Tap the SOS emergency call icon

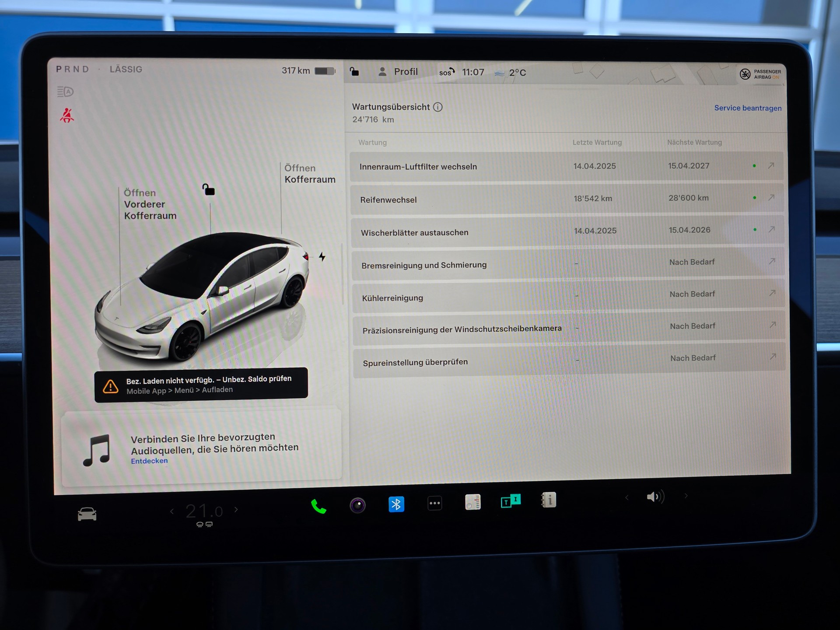click(447, 72)
